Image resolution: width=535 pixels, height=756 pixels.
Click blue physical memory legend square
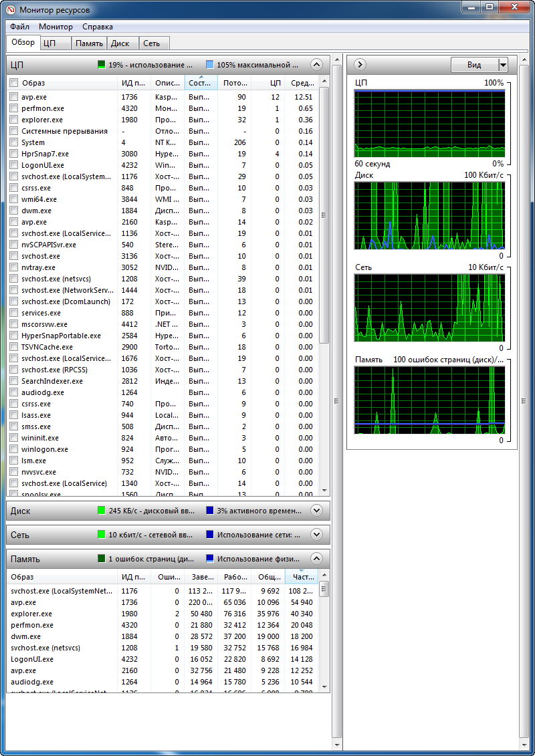point(210,559)
